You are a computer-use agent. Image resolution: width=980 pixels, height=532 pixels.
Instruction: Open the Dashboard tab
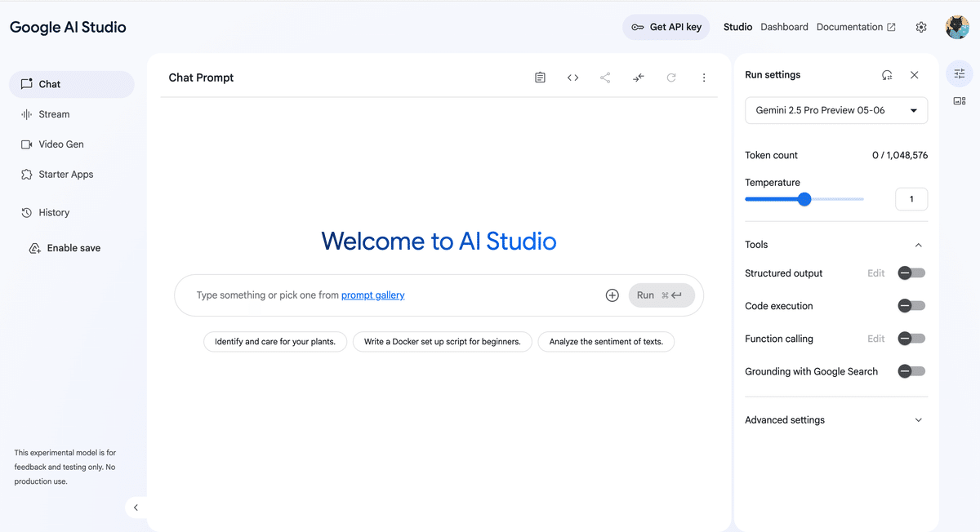[x=784, y=27]
